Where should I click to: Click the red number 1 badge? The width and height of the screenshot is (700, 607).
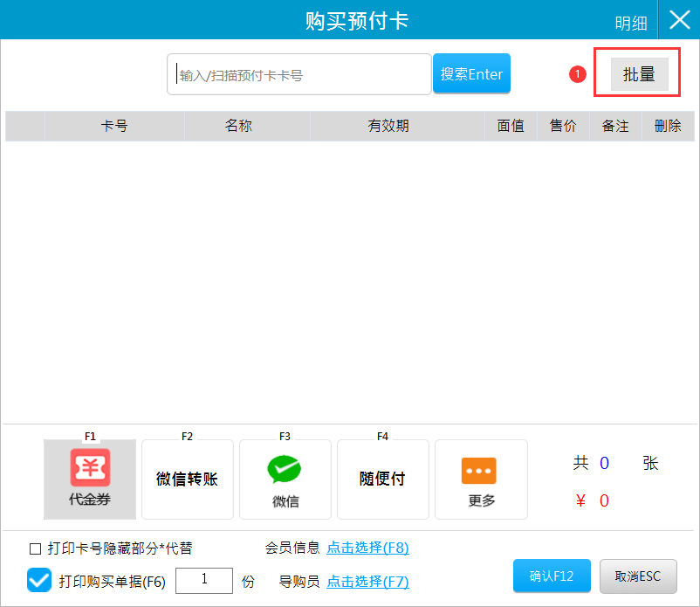577,75
